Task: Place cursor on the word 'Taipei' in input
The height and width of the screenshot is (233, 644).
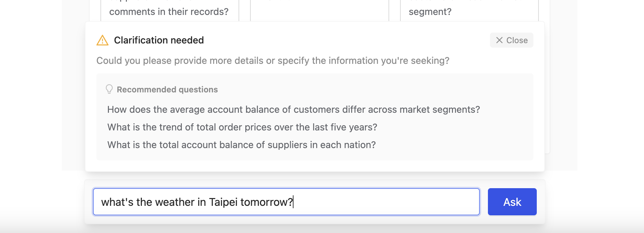Action: pyautogui.click(x=223, y=202)
